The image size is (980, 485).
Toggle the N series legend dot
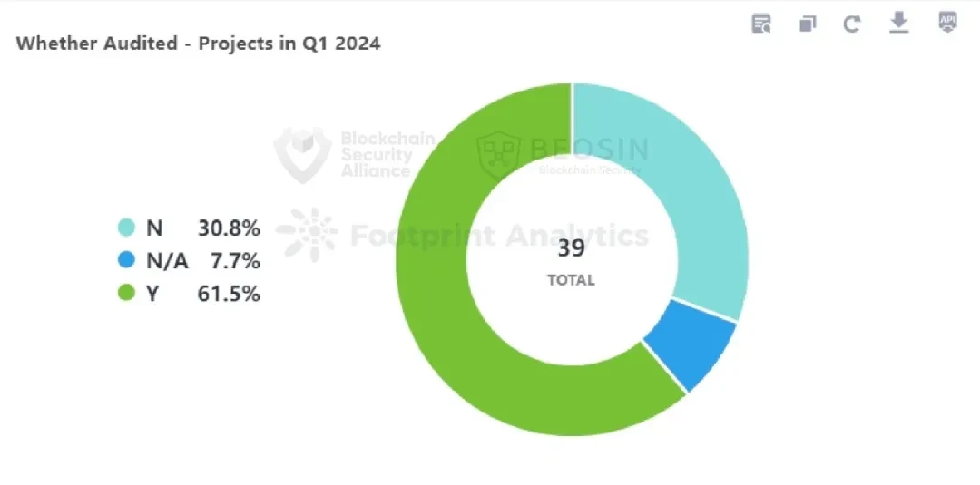[126, 228]
